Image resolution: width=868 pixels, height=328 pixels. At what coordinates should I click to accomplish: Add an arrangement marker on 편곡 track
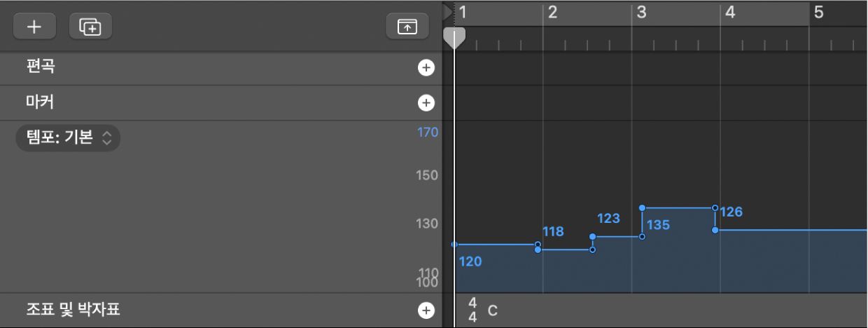[x=426, y=68]
